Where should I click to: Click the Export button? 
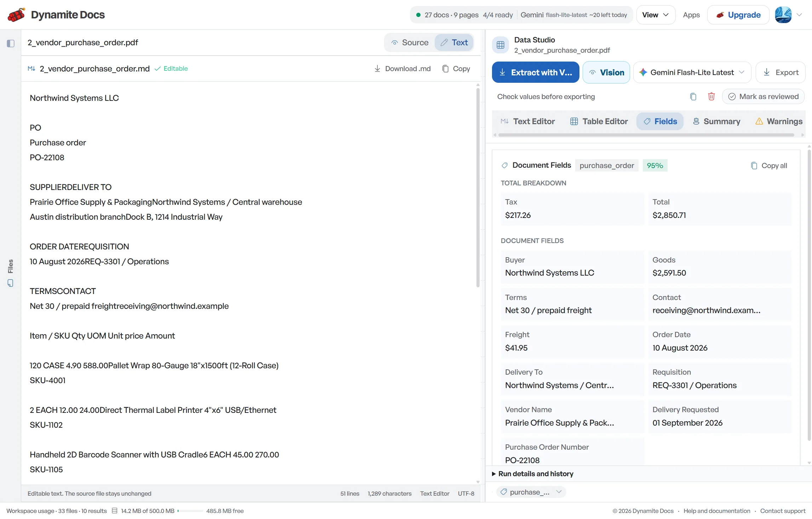(780, 73)
